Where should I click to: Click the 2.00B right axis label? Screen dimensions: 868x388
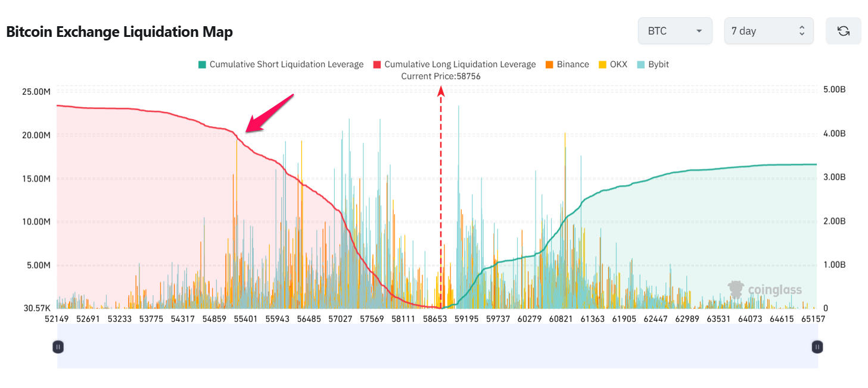pos(835,221)
